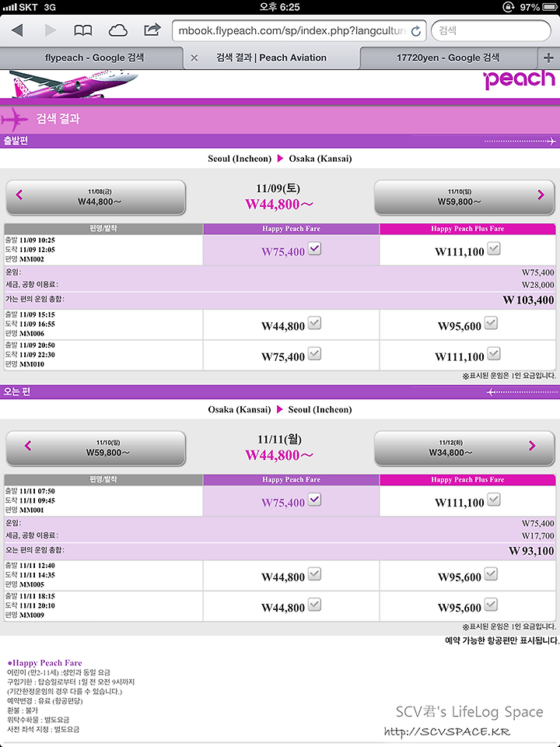This screenshot has width=560, height=747.
Task: Go to next return day 11/12 W34,800
Action: tap(464, 448)
